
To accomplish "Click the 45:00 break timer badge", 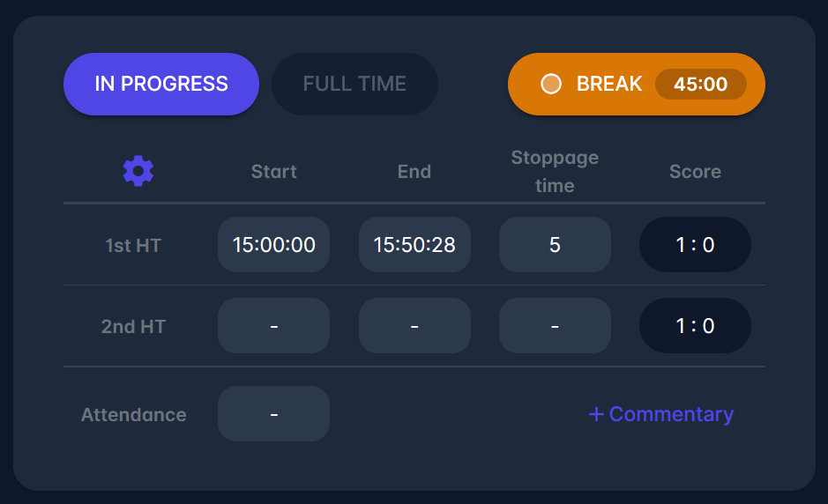I will pyautogui.click(x=700, y=85).
